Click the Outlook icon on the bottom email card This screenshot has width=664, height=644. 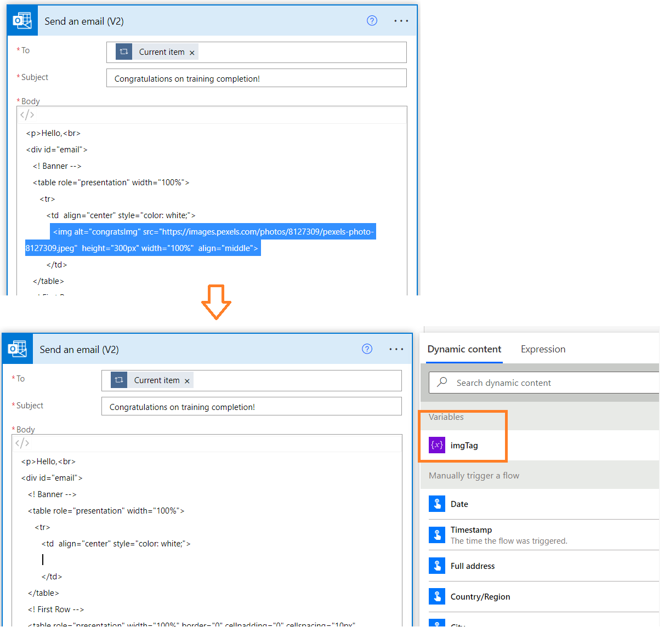point(17,349)
